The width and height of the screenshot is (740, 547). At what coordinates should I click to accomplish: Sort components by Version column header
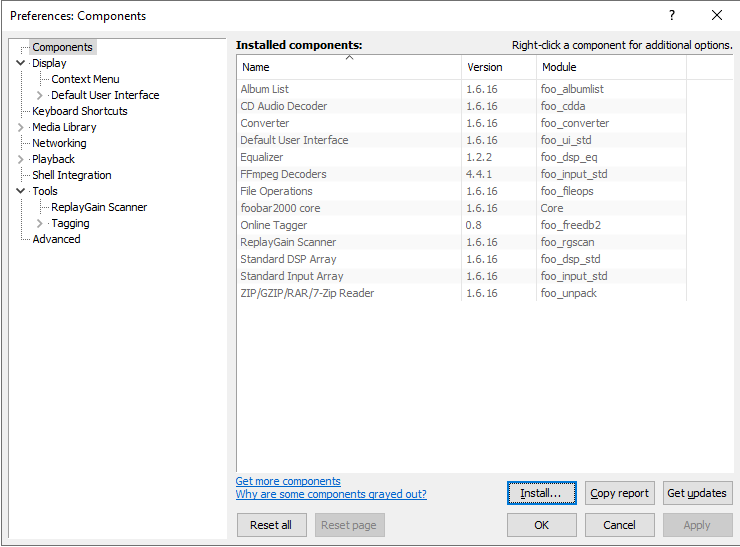coord(497,67)
